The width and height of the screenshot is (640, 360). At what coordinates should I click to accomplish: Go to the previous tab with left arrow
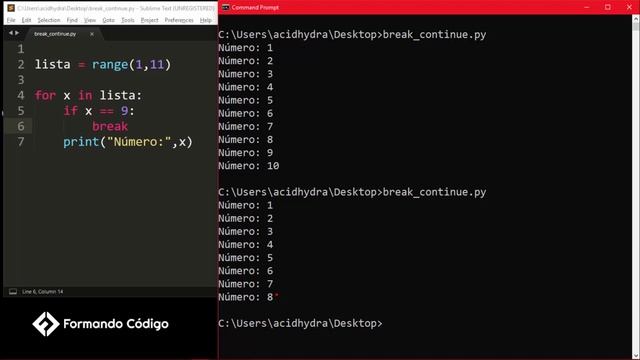coord(11,33)
